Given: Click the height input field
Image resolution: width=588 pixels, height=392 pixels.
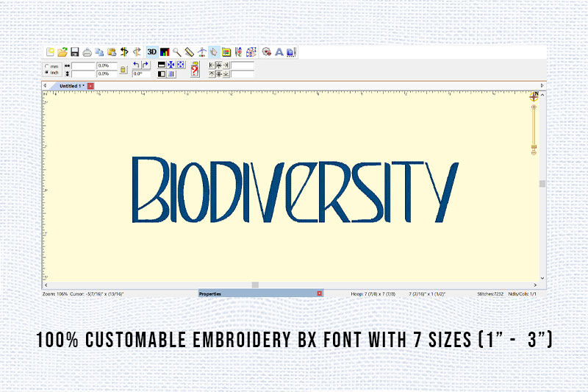Looking at the screenshot, I should point(83,74).
